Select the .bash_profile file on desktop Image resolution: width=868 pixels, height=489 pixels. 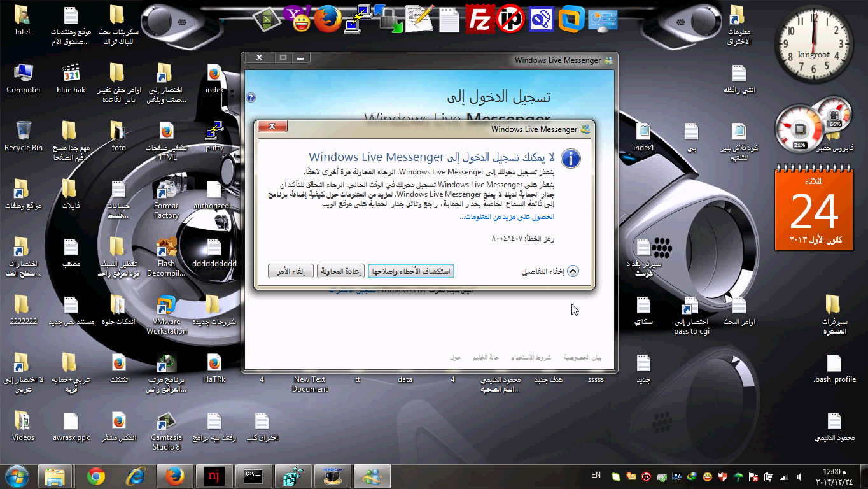[834, 369]
